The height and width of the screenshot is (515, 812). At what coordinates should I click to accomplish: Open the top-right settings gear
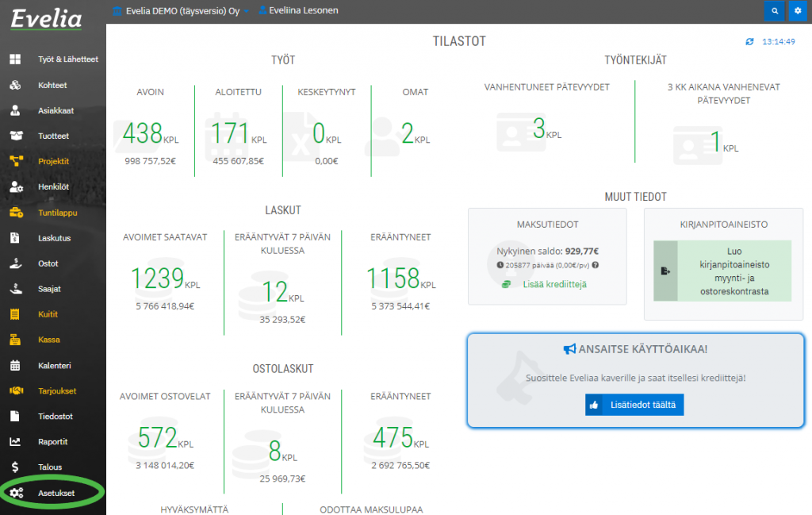click(798, 10)
